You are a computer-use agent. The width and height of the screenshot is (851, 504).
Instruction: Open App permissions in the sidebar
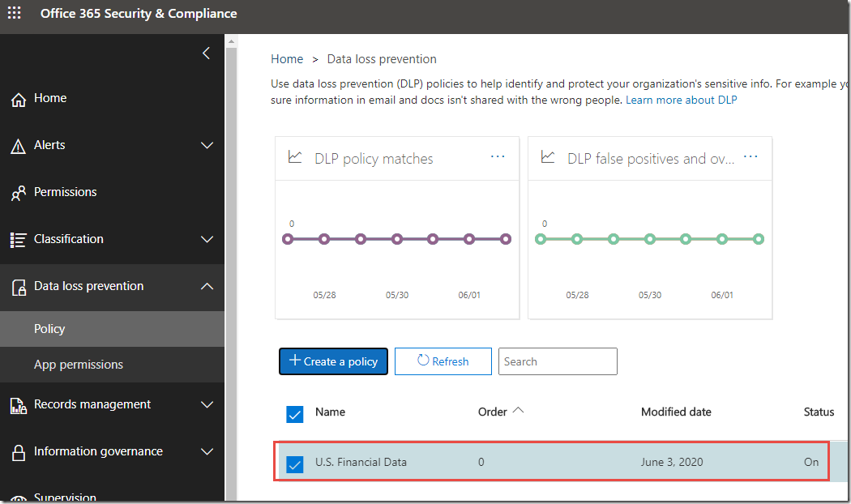coord(79,365)
